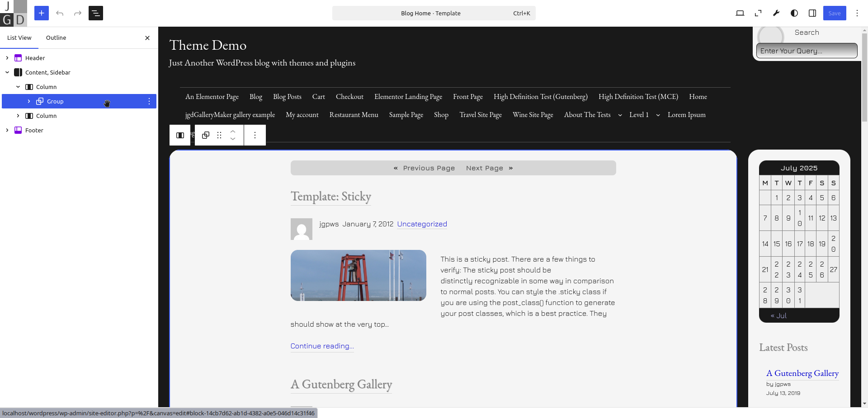Click the blue block inserter plus button
Screen dimensions: 868x418
click(41, 13)
